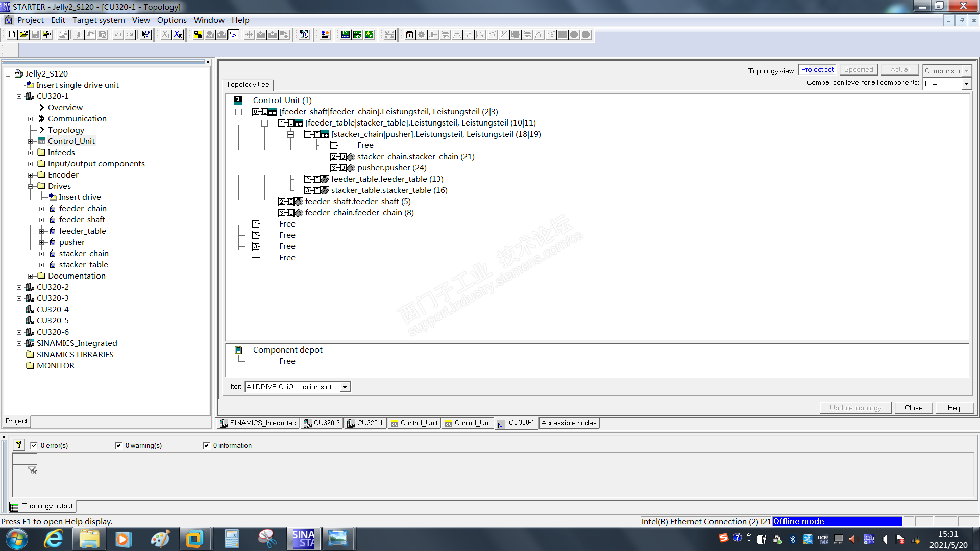Select the Project set topology view
The height and width of the screenshot is (551, 980).
817,70
